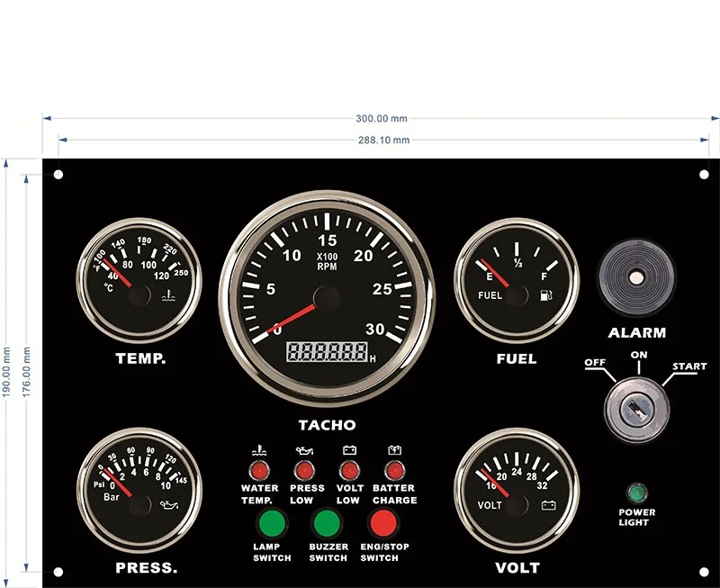The height and width of the screenshot is (588, 720).
Task: Click the OFF key position label
Action: click(595, 363)
